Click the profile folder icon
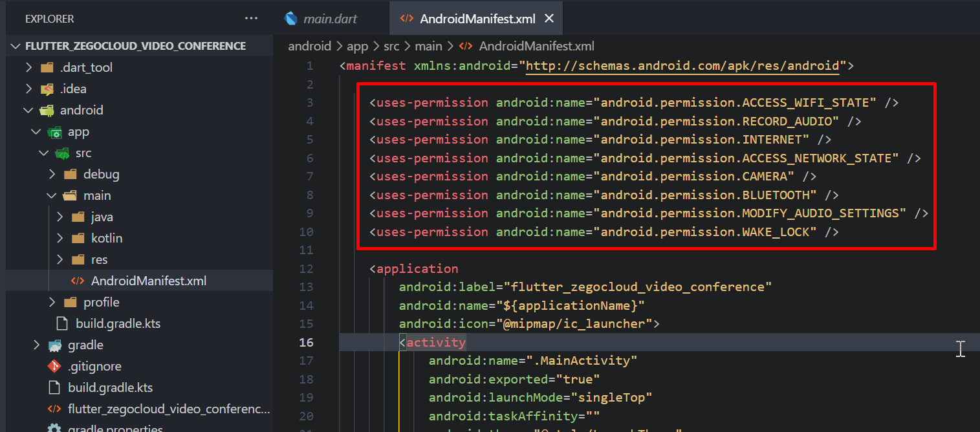The height and width of the screenshot is (432, 980). point(71,302)
